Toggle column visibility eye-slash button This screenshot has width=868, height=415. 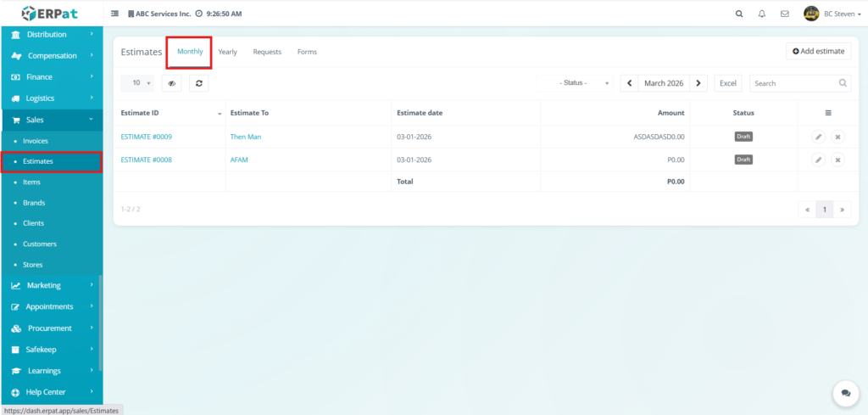171,83
